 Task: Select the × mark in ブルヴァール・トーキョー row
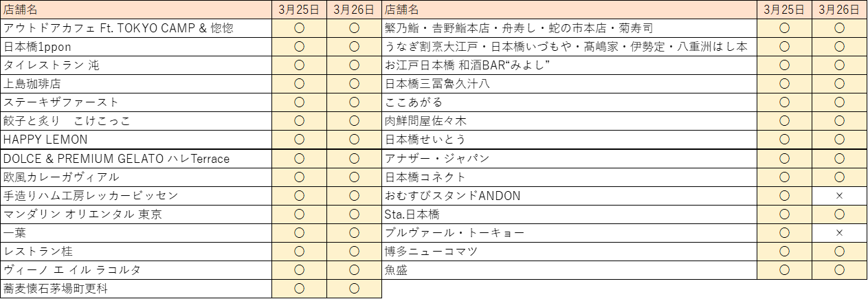click(839, 233)
